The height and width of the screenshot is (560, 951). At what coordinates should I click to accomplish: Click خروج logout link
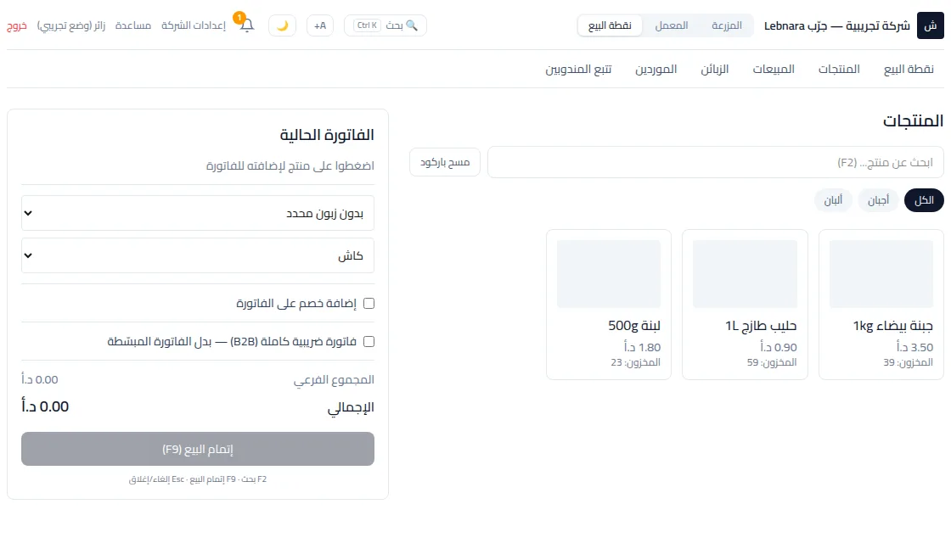(x=17, y=25)
